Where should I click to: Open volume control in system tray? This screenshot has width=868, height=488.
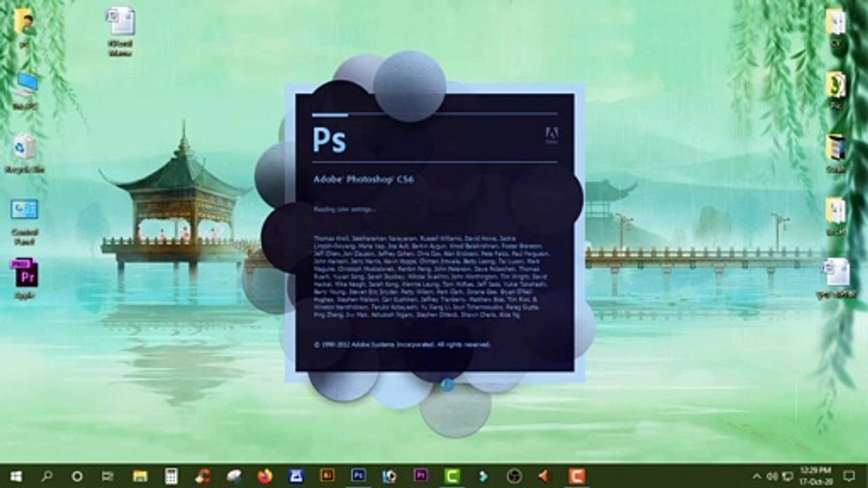(x=772, y=476)
